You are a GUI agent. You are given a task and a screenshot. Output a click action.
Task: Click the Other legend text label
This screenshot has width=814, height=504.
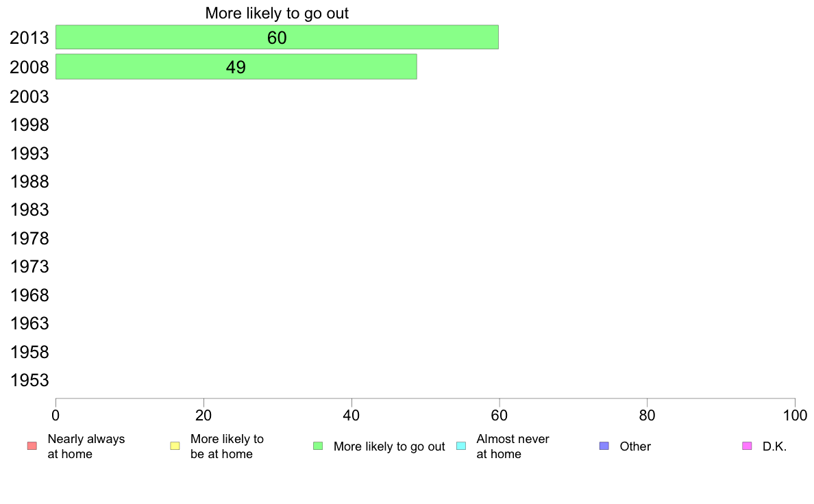click(x=635, y=446)
